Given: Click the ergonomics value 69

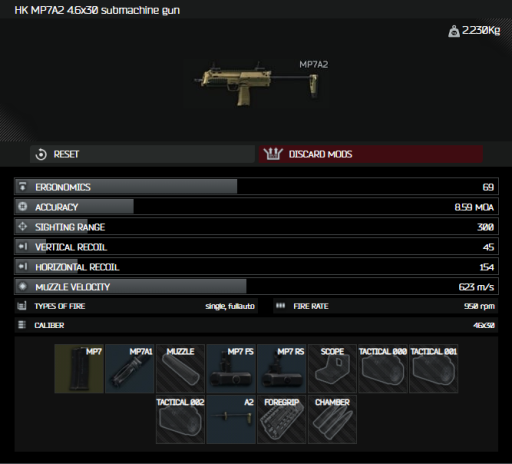Looking at the screenshot, I should pyautogui.click(x=488, y=187).
